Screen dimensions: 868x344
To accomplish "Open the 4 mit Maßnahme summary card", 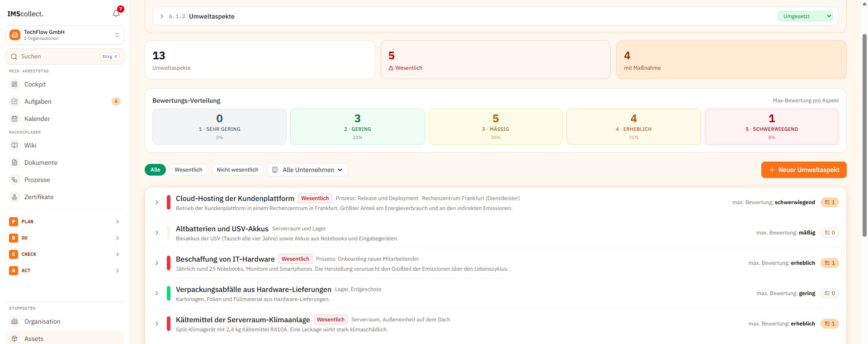I will [731, 60].
